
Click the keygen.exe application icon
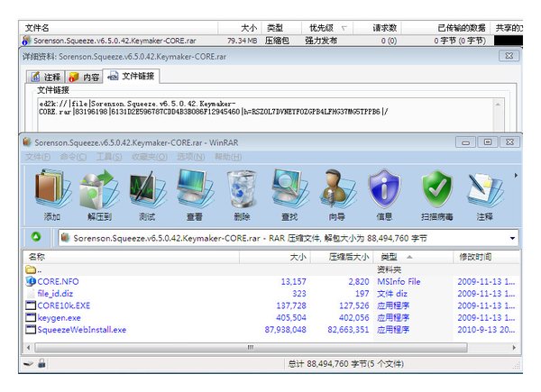tap(31, 317)
